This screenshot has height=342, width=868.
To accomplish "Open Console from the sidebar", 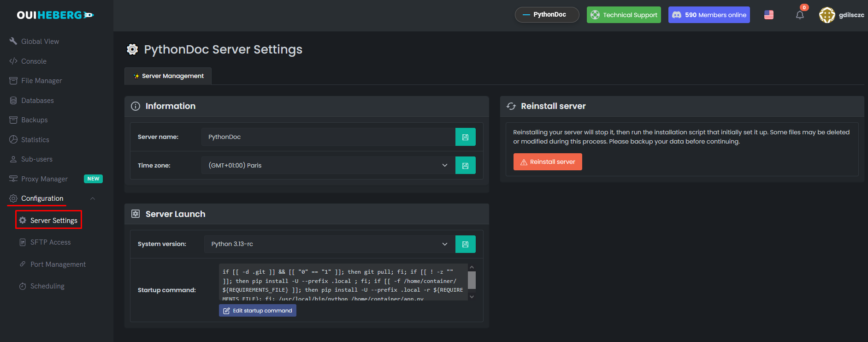I will (34, 61).
